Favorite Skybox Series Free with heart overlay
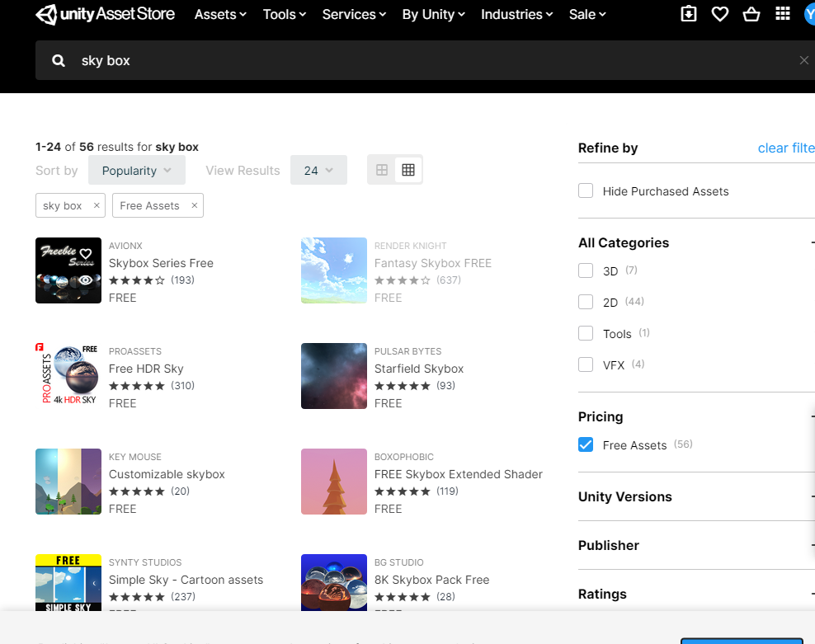 coord(86,254)
